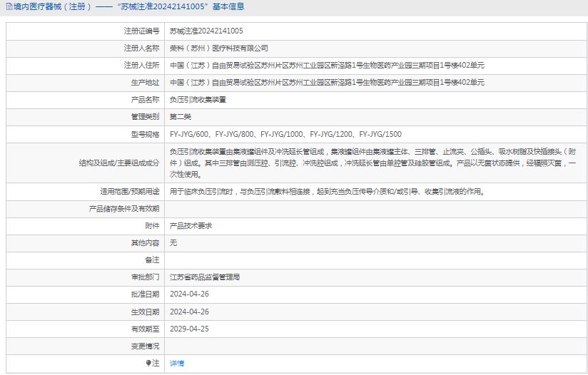The height and width of the screenshot is (375, 588).
Task: Open the 详情 link
Action: [176, 364]
